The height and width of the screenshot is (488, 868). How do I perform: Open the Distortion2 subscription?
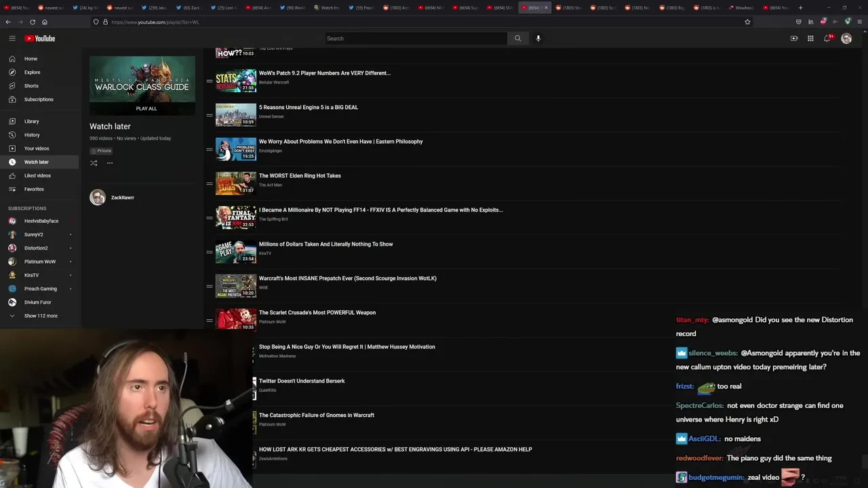pyautogui.click(x=39, y=248)
